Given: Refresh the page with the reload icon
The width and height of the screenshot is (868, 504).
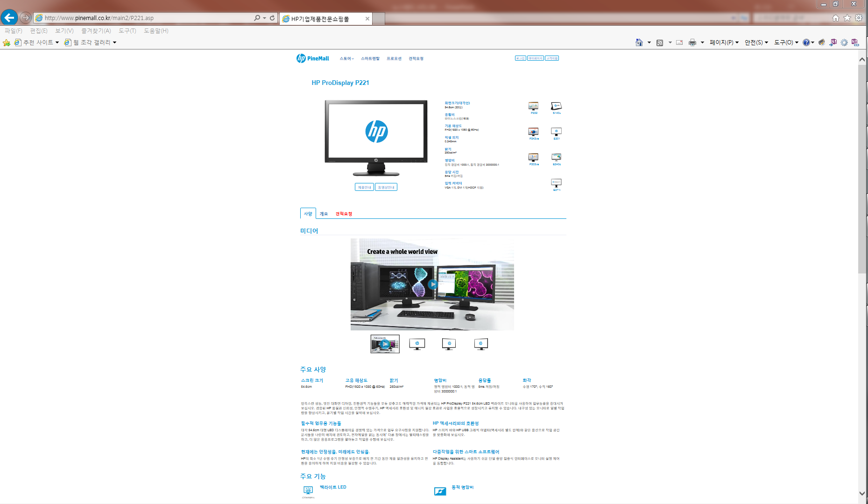Looking at the screenshot, I should [x=272, y=18].
